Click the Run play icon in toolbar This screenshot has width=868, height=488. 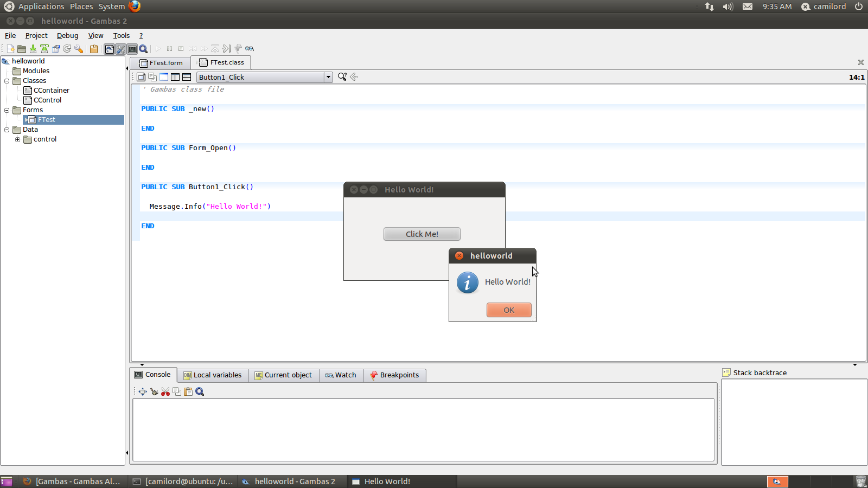pyautogui.click(x=158, y=49)
